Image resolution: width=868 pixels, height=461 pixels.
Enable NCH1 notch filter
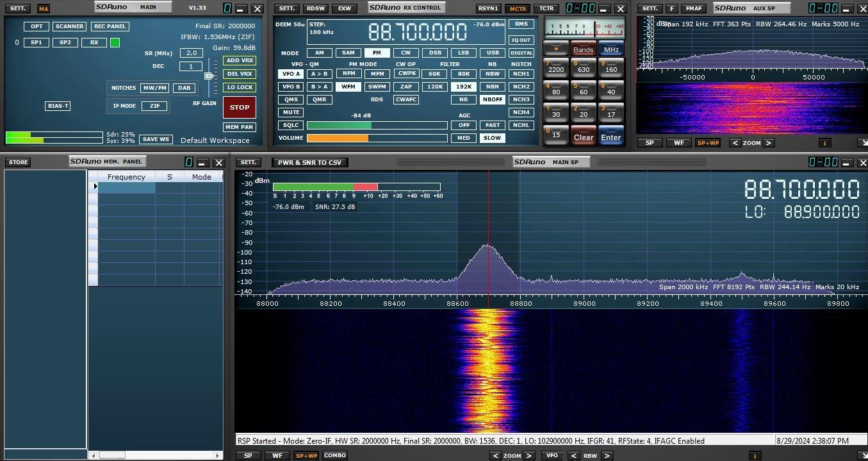click(x=521, y=74)
